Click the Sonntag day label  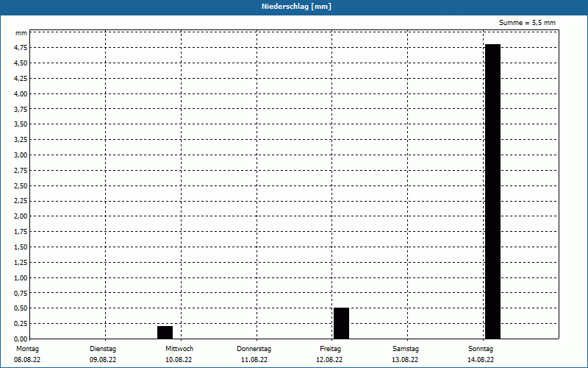click(x=481, y=349)
